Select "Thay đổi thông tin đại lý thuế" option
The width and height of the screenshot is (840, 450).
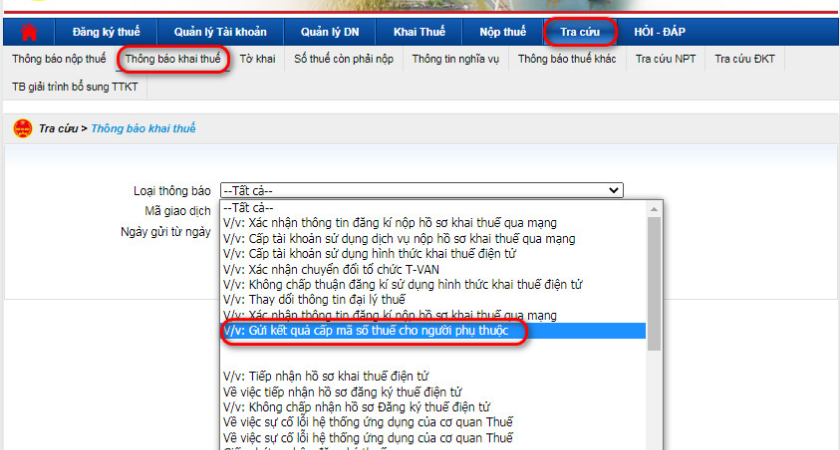(x=314, y=299)
